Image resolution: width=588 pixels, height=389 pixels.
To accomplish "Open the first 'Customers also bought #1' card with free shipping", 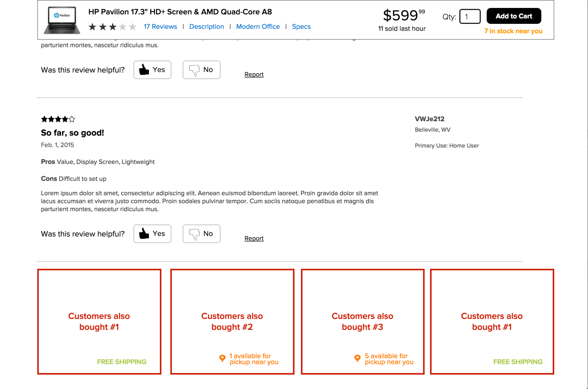I will pyautogui.click(x=99, y=322).
